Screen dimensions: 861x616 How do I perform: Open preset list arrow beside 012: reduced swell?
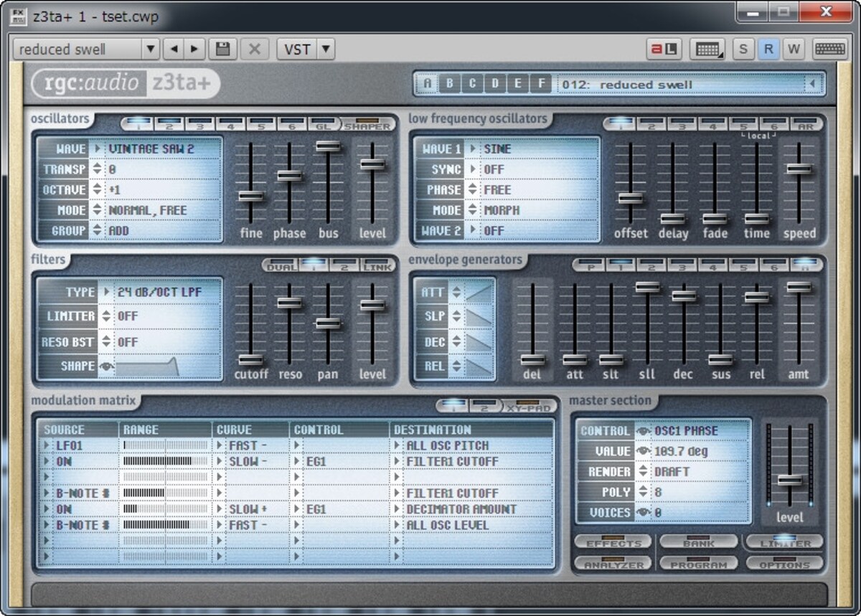tap(812, 85)
